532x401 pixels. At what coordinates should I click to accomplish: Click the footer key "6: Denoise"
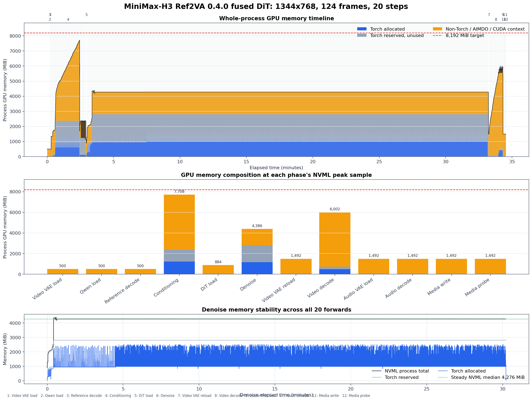coord(166,396)
